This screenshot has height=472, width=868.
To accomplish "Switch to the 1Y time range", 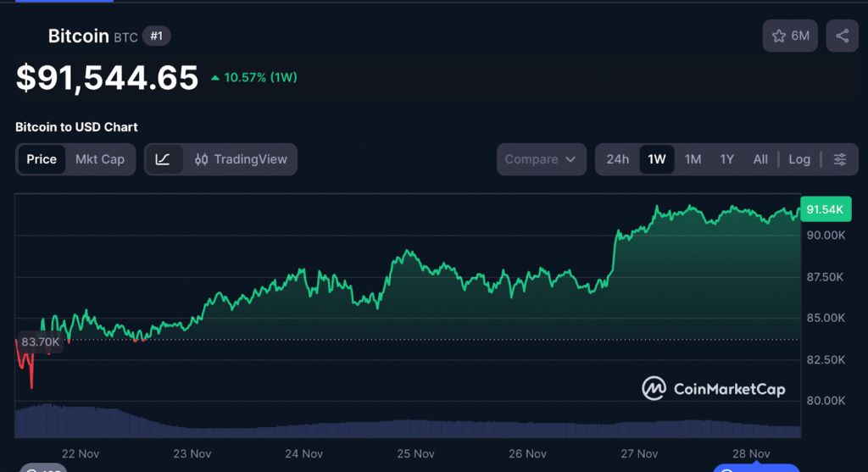I will 726,159.
